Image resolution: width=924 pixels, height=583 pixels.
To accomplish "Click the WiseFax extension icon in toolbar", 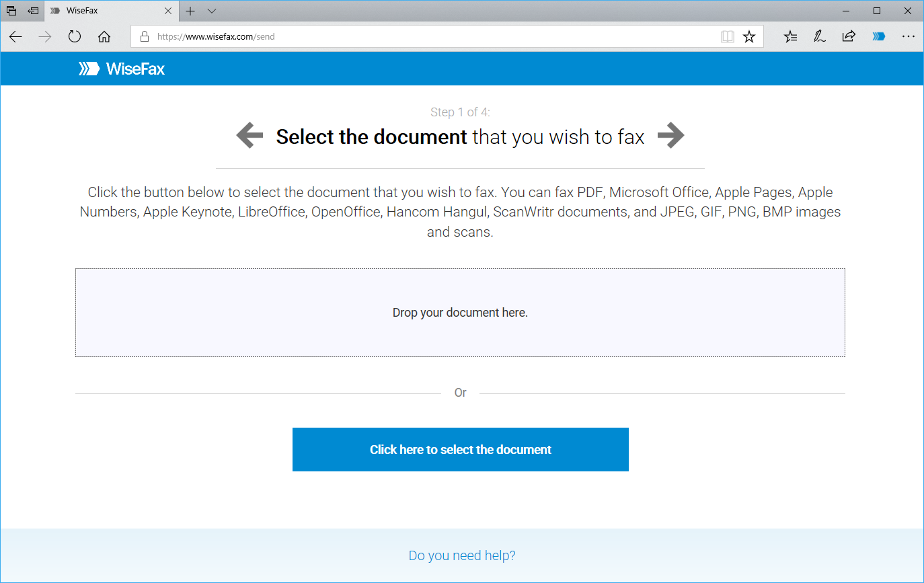I will (878, 37).
